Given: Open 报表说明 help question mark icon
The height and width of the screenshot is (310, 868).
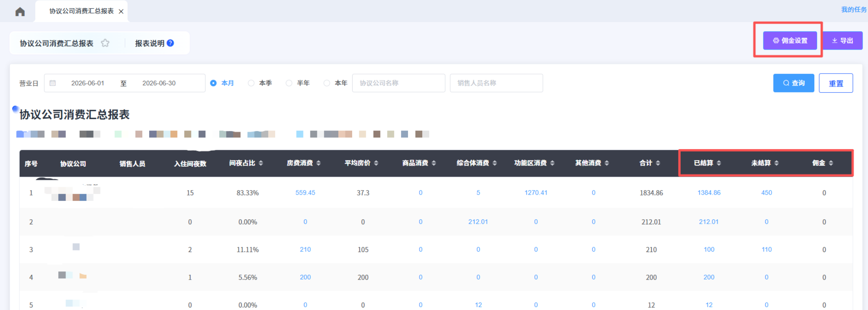Looking at the screenshot, I should (x=171, y=43).
